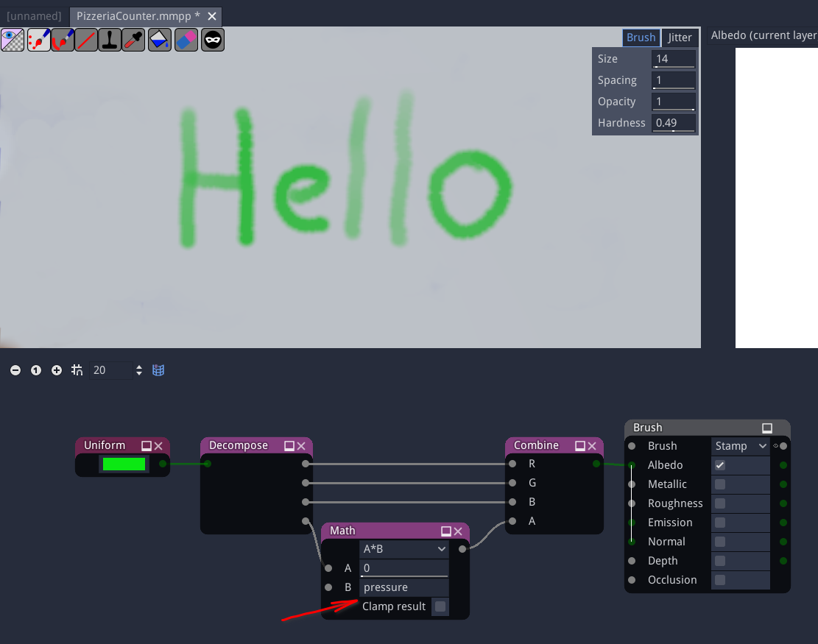This screenshot has width=818, height=644.
Task: Click the Hardness value field
Action: point(672,123)
